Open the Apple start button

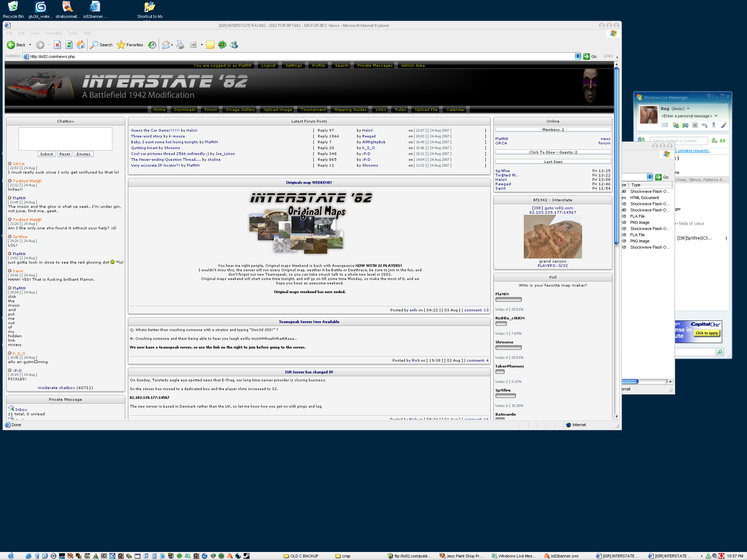[11, 556]
